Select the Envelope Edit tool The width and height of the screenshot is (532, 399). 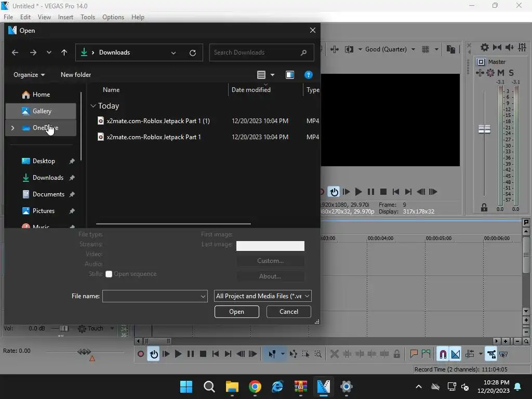pyautogui.click(x=294, y=354)
